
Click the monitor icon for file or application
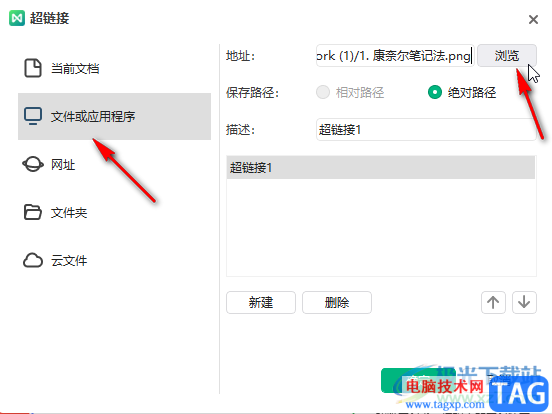pyautogui.click(x=33, y=116)
